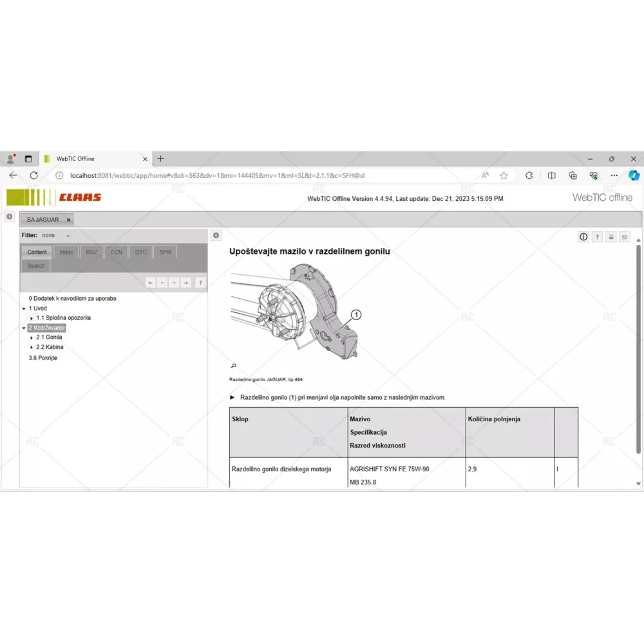Open navigation panel help button
Screen dimensions: 644x644
tap(200, 283)
